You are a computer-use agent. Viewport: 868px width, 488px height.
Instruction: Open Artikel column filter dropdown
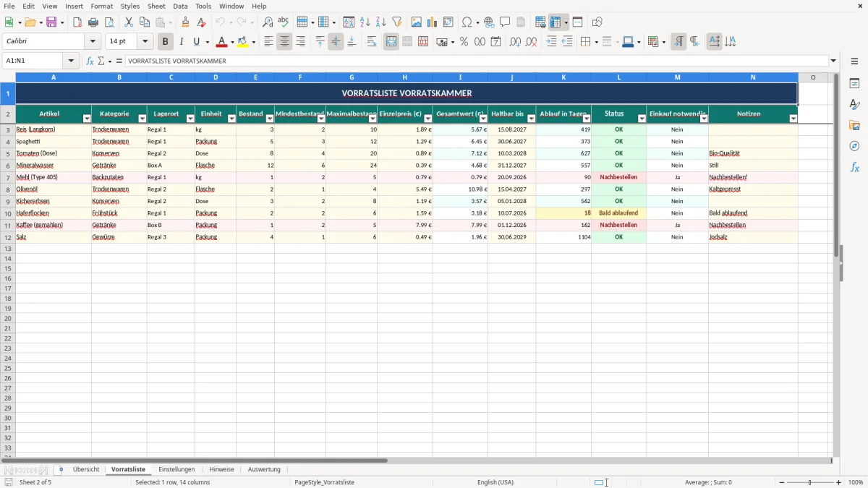(x=87, y=118)
